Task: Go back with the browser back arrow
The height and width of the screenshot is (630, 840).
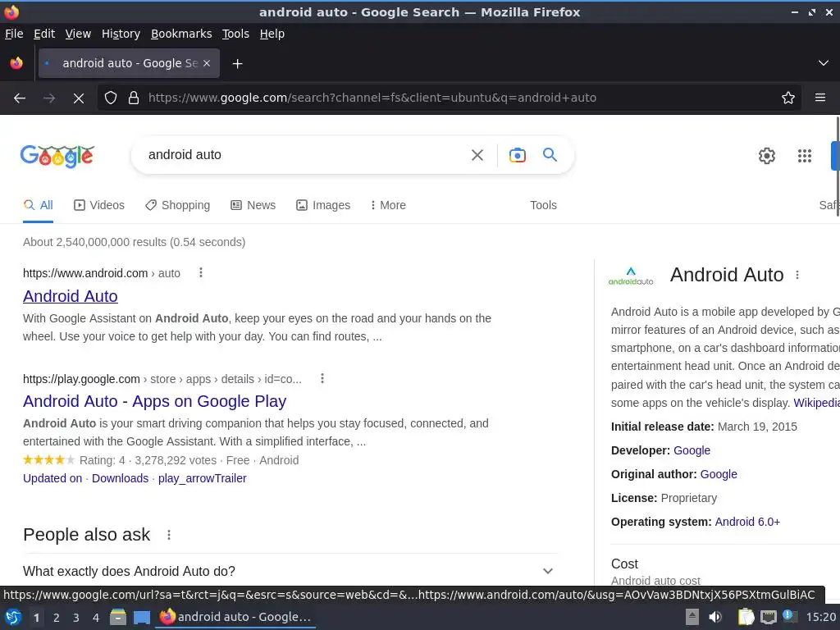Action: pos(20,98)
